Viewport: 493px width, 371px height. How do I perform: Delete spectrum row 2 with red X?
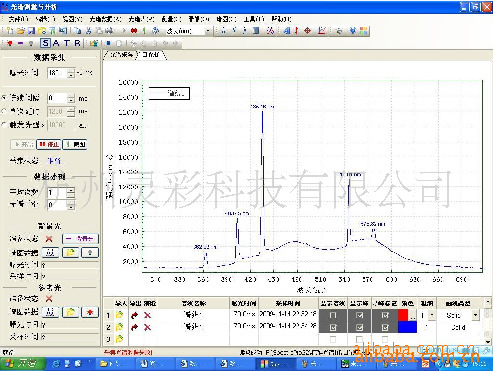(x=147, y=327)
